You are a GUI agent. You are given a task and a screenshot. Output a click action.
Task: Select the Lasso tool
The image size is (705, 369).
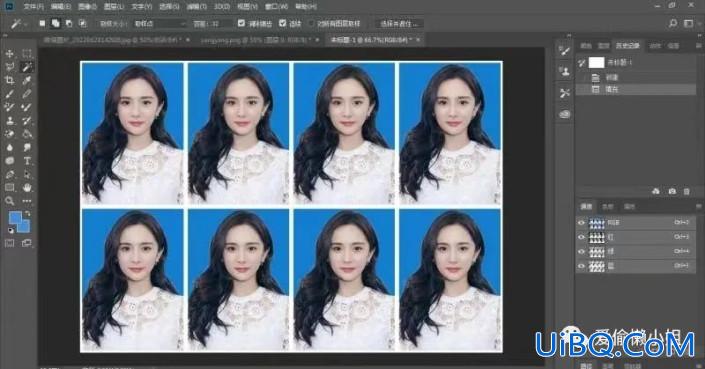pyautogui.click(x=9, y=67)
